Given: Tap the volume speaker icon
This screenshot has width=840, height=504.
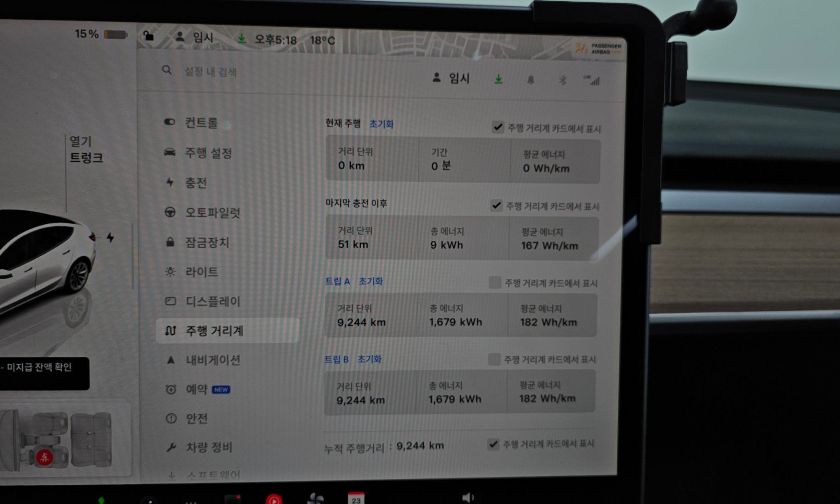Looking at the screenshot, I should tap(467, 498).
